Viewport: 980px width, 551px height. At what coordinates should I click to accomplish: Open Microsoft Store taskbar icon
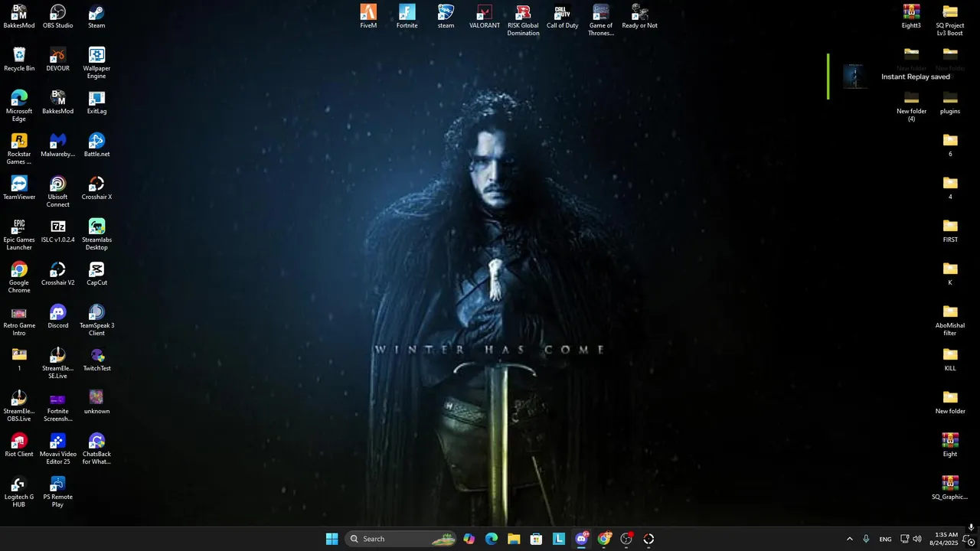pos(536,539)
